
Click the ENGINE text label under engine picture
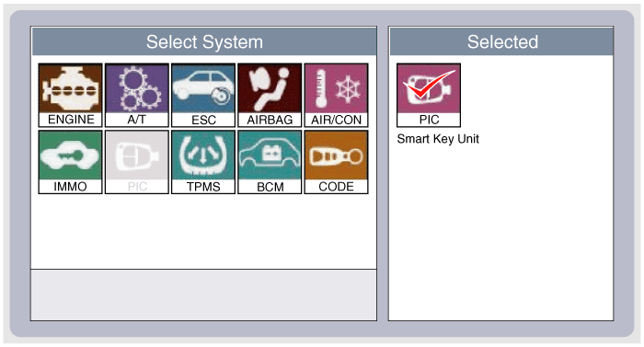(x=71, y=120)
